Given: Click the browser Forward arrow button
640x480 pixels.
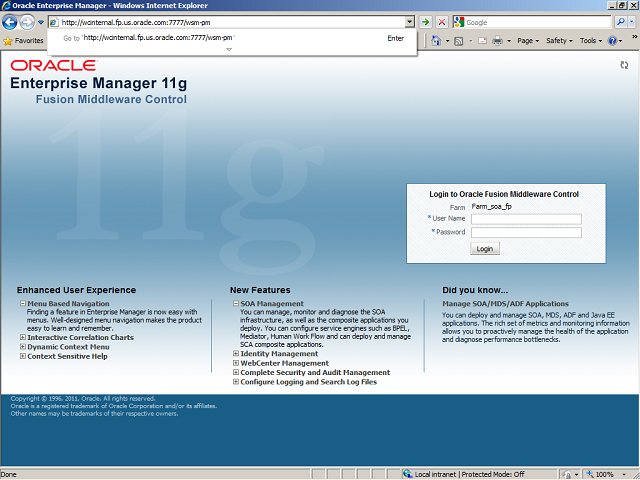Looking at the screenshot, I should (27, 22).
